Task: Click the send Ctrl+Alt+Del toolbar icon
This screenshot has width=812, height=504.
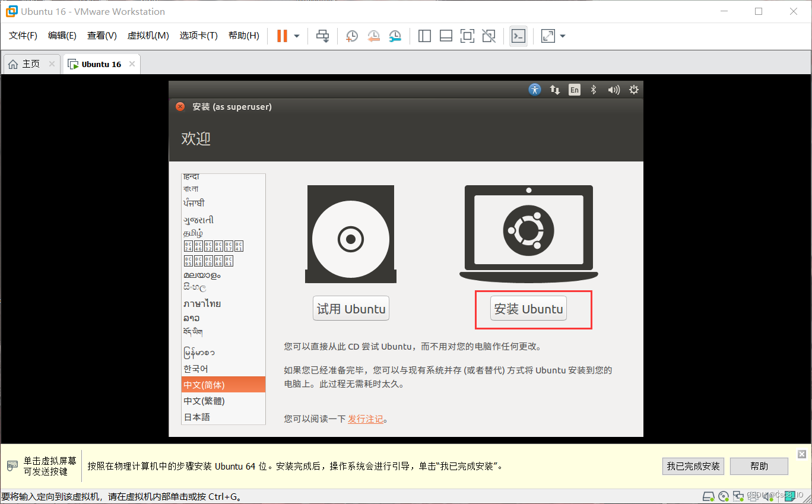Action: pos(322,36)
